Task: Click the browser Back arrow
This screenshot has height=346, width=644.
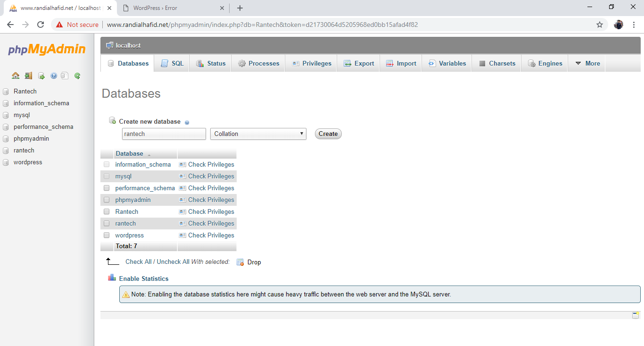Action: coord(10,25)
